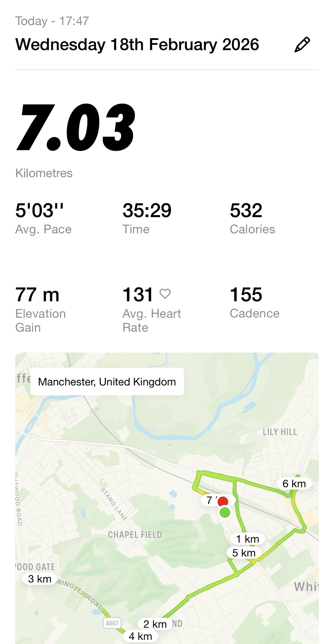This screenshot has height=644, width=334.
Task: Tap the 532 calories stat
Action: [x=246, y=211]
